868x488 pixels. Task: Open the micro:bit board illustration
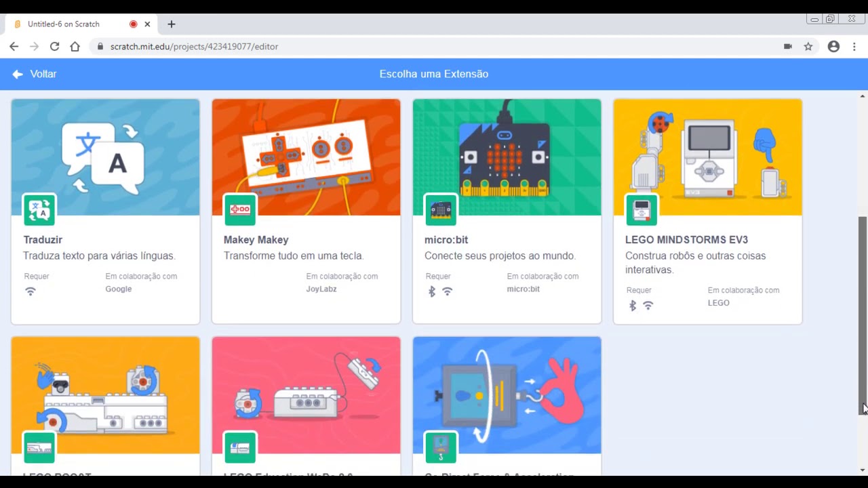click(x=507, y=157)
